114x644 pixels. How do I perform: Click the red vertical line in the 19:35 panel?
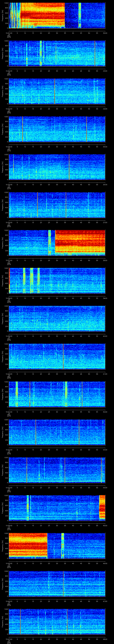click(69, 167)
